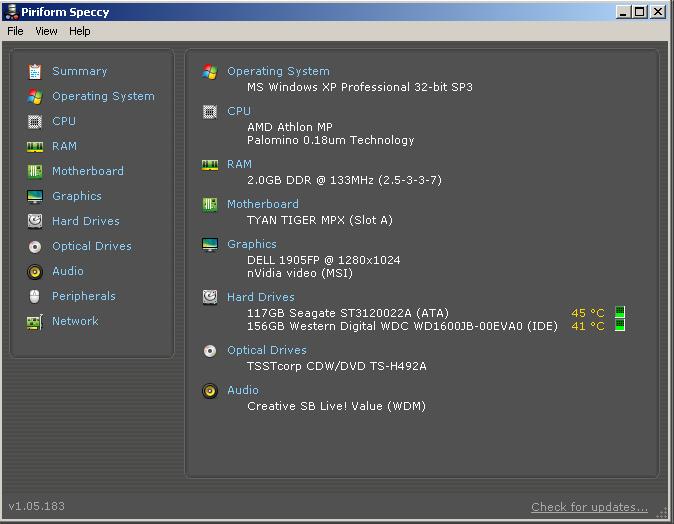The width and height of the screenshot is (674, 524).
Task: Click the Check for updates link
Action: [x=589, y=507]
